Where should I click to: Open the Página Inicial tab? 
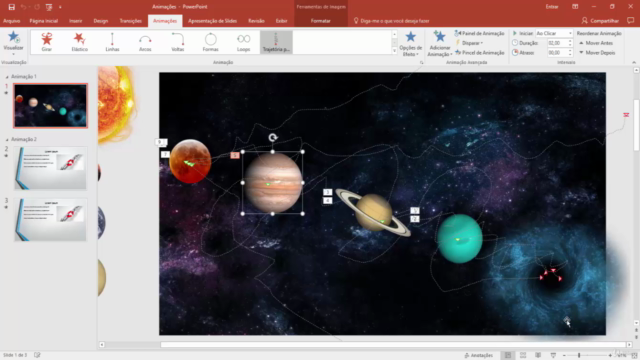point(44,21)
